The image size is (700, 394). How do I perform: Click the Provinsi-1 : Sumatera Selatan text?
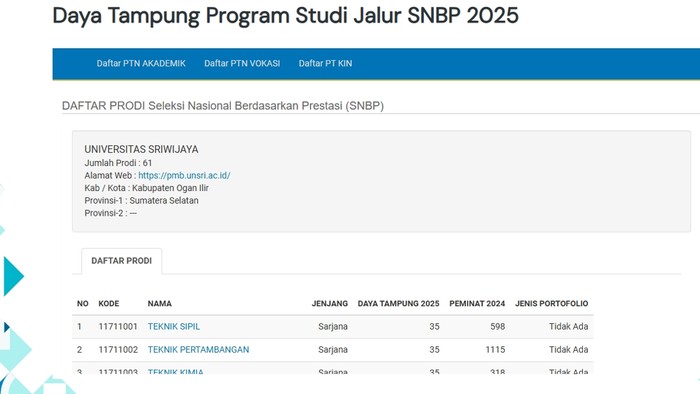pyautogui.click(x=142, y=200)
